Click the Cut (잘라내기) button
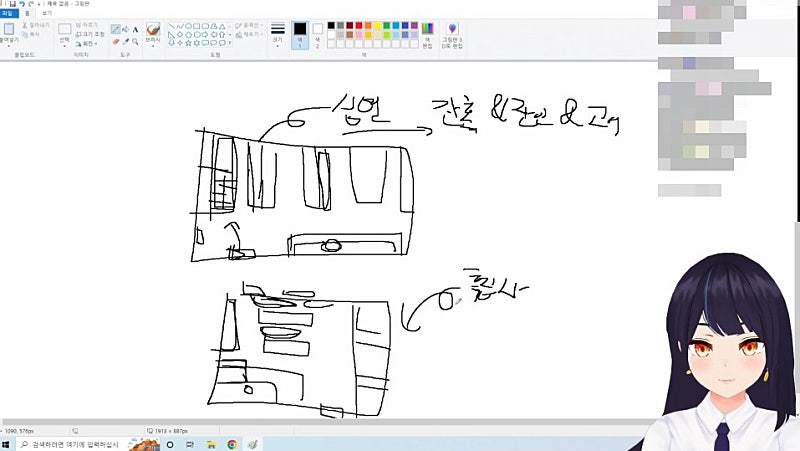Screen dimensions: 800x451 click(36, 25)
